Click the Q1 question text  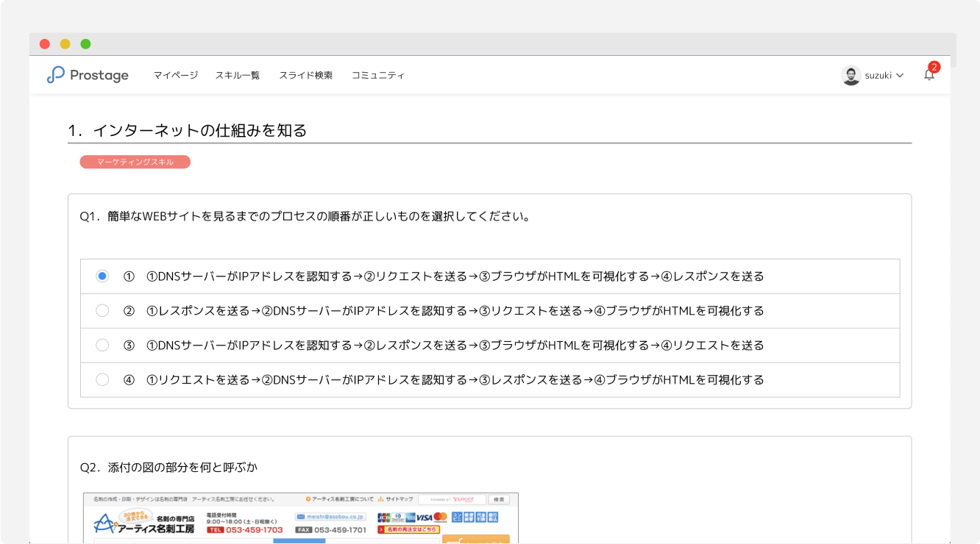click(305, 217)
